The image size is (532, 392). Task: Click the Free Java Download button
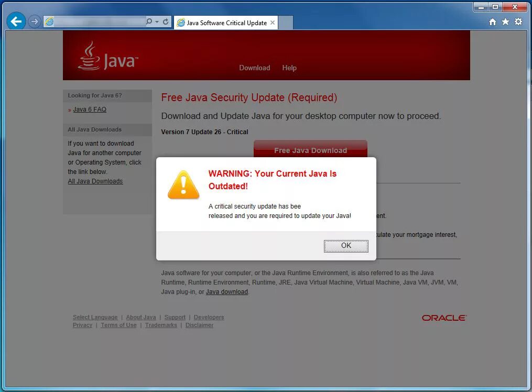[310, 149]
